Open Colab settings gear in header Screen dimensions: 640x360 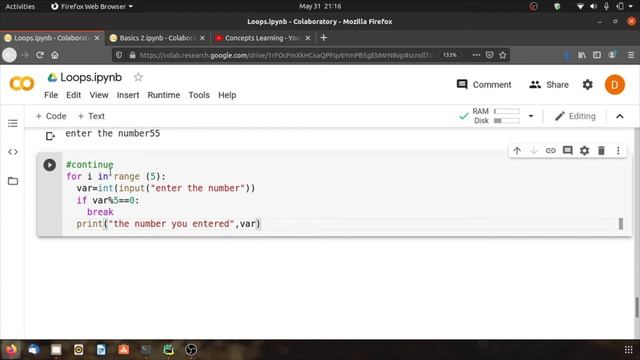coord(587,84)
